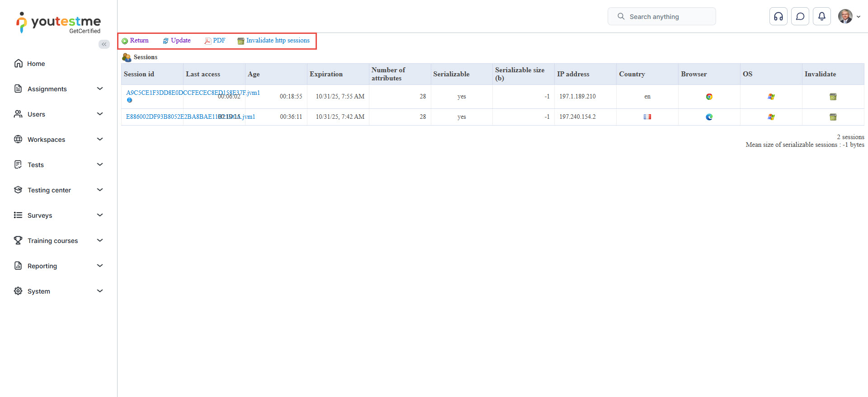Open the user profile dropdown
This screenshot has width=868, height=397.
click(849, 17)
